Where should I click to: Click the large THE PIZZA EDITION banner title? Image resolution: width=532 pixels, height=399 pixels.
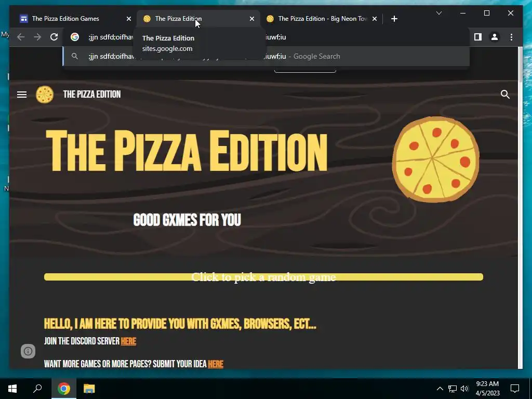187,151
